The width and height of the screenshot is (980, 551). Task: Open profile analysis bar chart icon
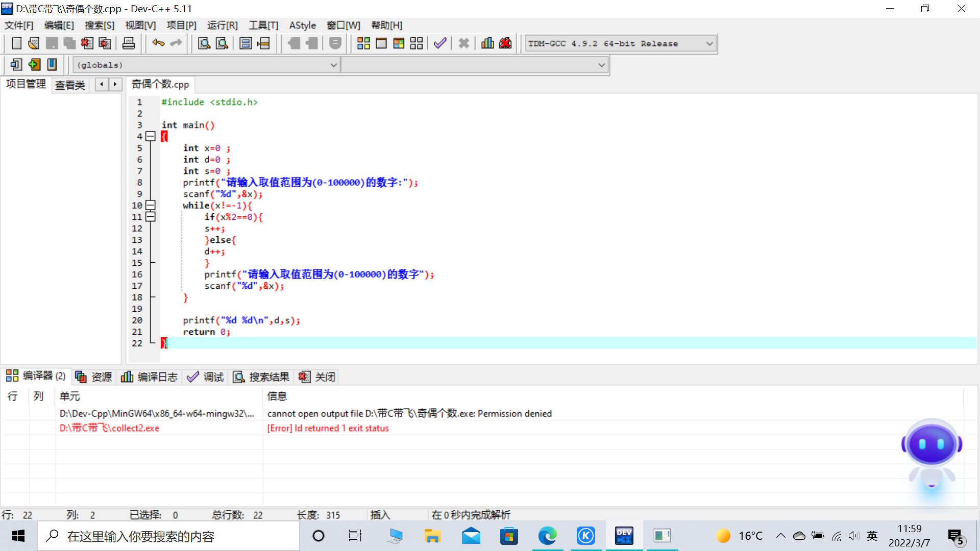pos(487,43)
